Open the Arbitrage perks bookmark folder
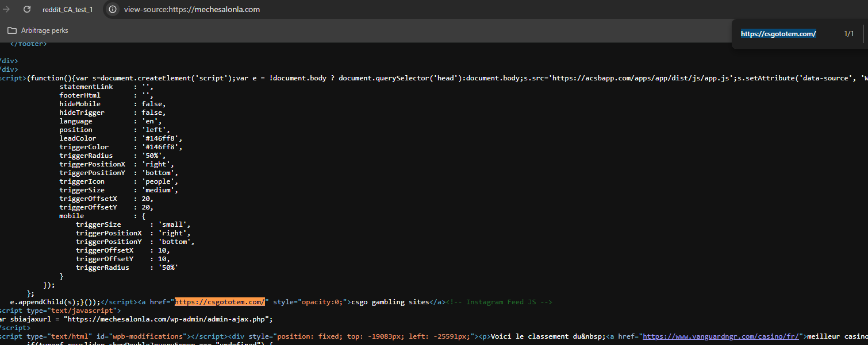The width and height of the screenshot is (868, 345). 38,30
